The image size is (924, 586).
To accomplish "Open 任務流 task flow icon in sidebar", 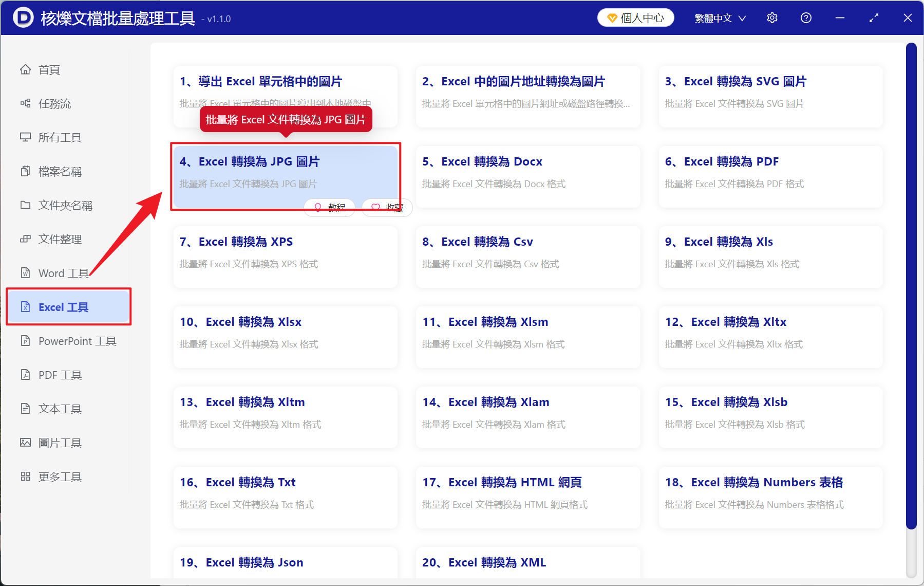I will 25,103.
